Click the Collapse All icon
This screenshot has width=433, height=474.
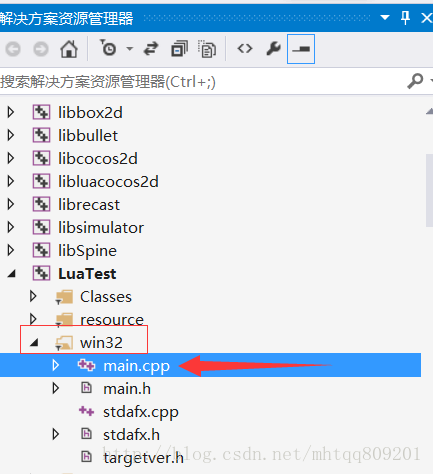(179, 49)
